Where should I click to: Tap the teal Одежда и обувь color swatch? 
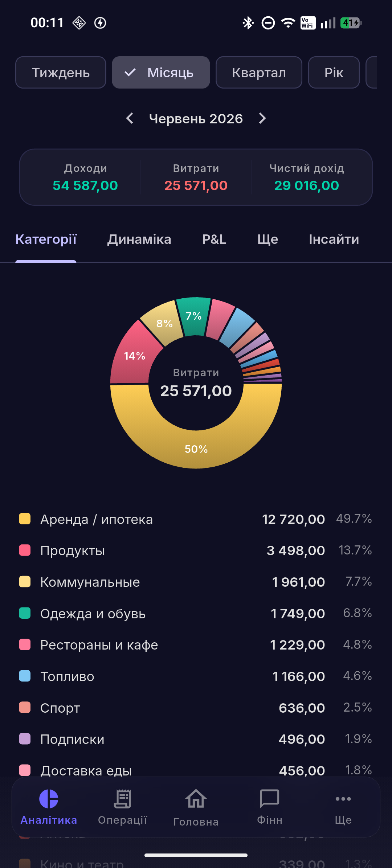click(x=25, y=613)
